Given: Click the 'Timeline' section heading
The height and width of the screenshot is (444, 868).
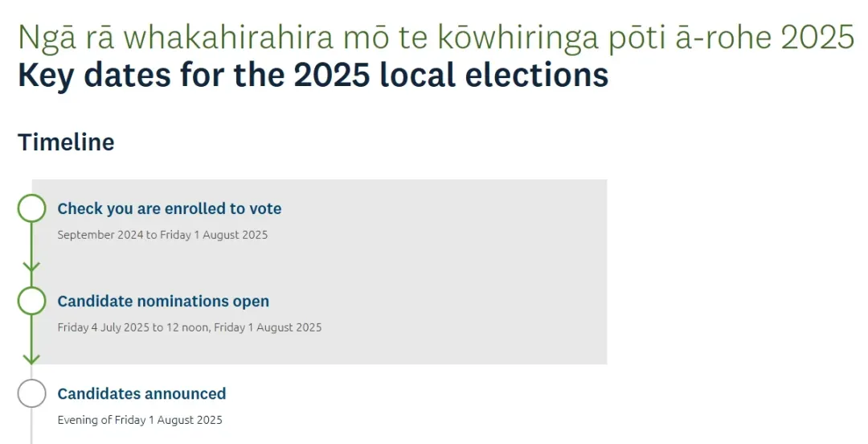Looking at the screenshot, I should pyautogui.click(x=66, y=142).
